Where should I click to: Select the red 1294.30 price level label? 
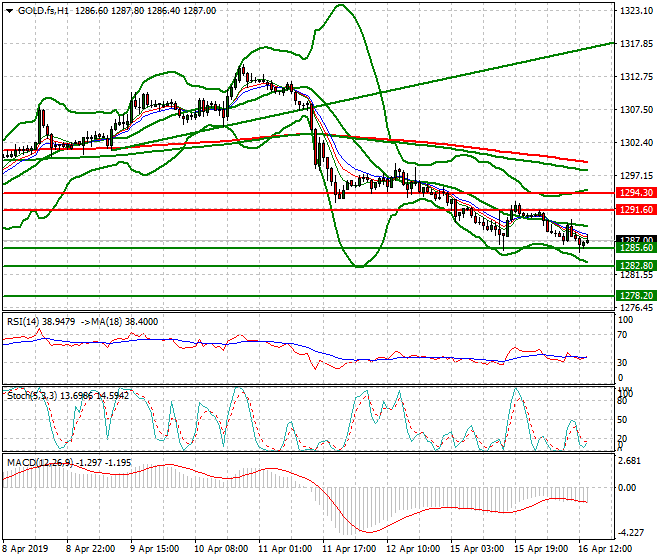pyautogui.click(x=635, y=192)
